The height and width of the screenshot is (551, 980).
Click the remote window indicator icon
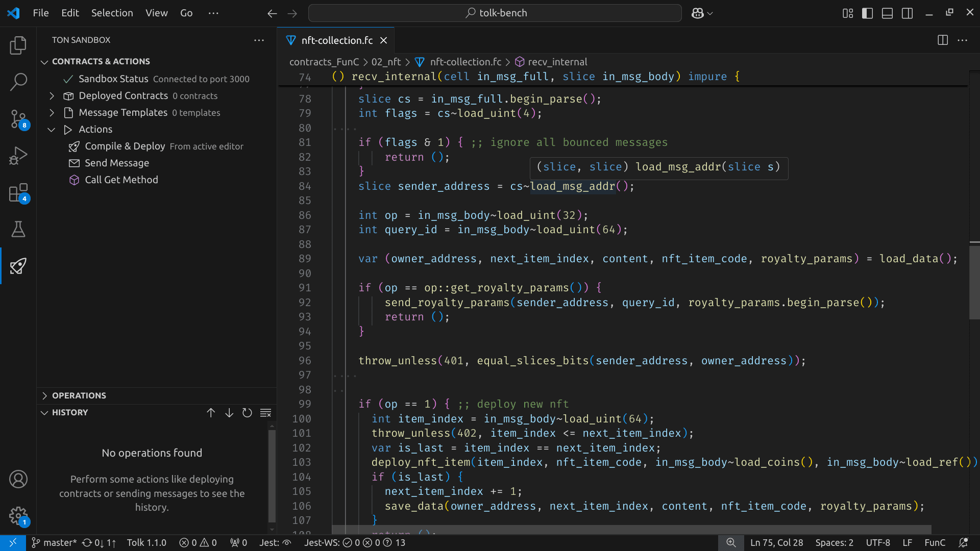coord(13,543)
